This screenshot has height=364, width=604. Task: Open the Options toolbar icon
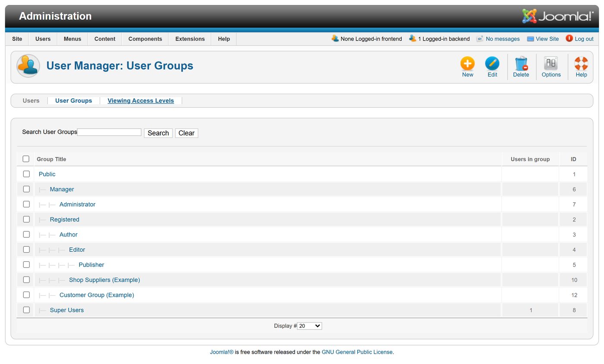pos(551,63)
